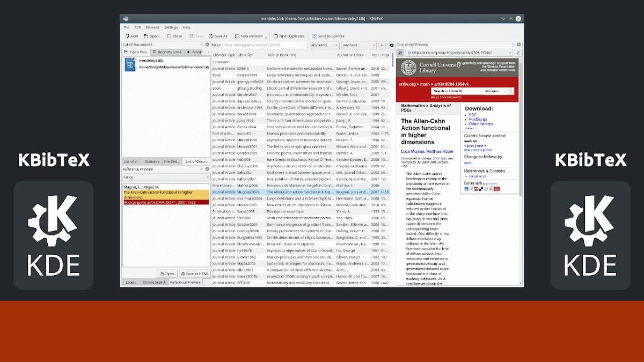Image resolution: width=644 pixels, height=362 pixels.
Task: Open the Help menu
Action: pos(186,27)
